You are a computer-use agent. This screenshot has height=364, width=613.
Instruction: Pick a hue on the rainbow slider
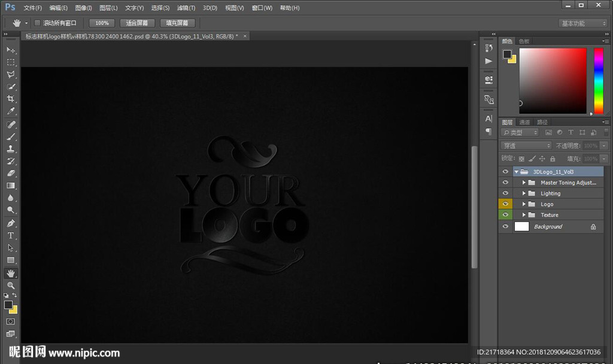pos(599,81)
